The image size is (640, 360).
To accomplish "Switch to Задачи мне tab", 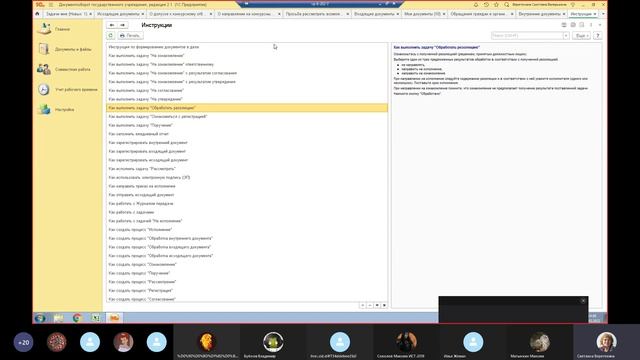I will (x=67, y=14).
